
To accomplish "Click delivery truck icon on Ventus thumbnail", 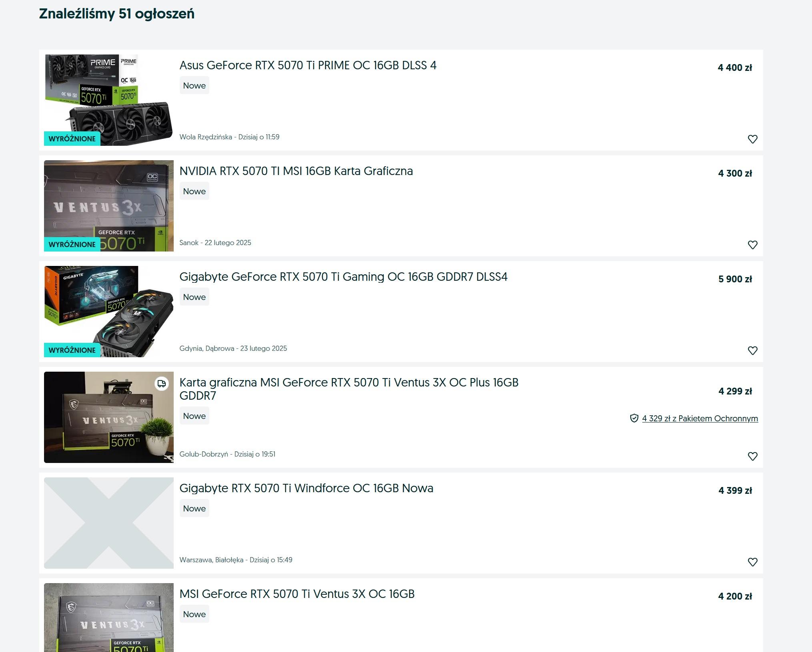I will 162,384.
